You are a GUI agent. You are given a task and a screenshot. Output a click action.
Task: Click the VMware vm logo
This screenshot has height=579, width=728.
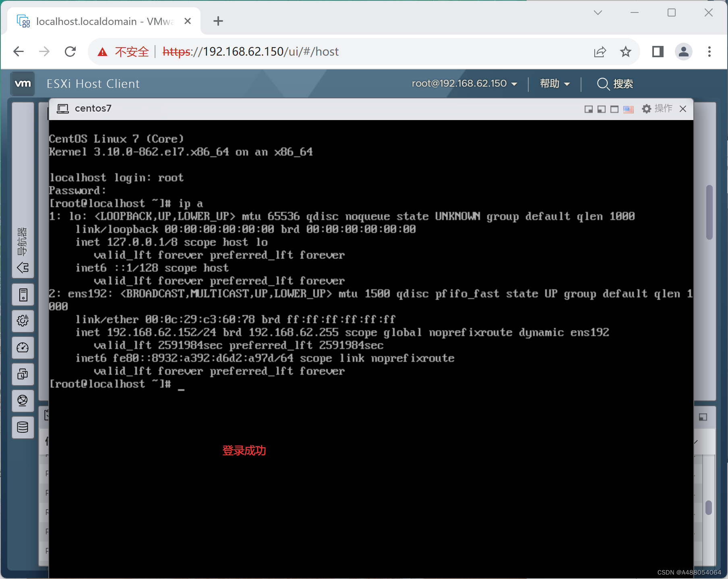[x=23, y=84]
